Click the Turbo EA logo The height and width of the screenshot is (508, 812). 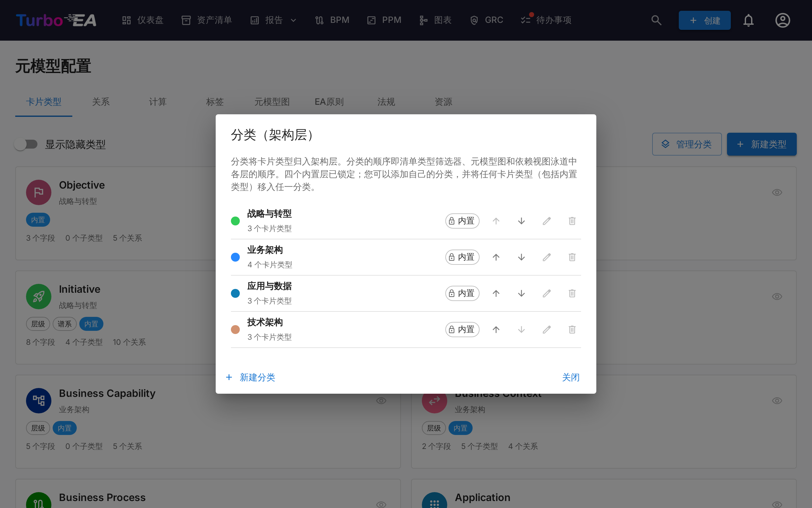56,20
